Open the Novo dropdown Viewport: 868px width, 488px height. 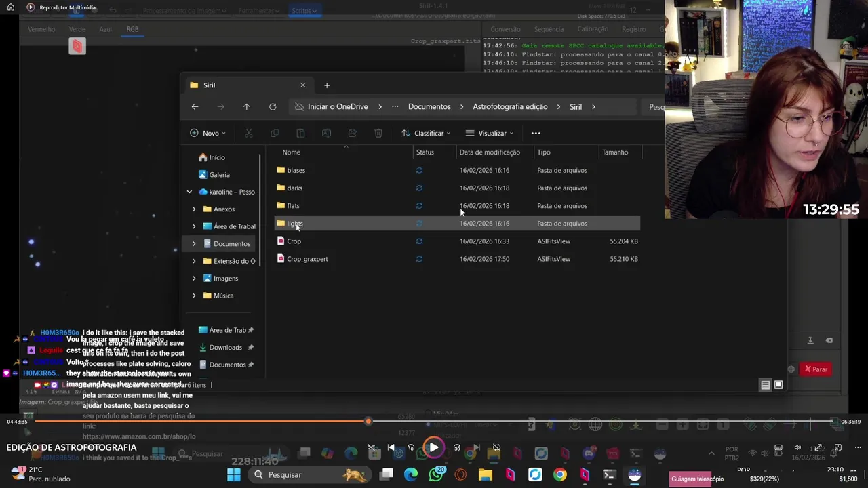[x=208, y=133]
